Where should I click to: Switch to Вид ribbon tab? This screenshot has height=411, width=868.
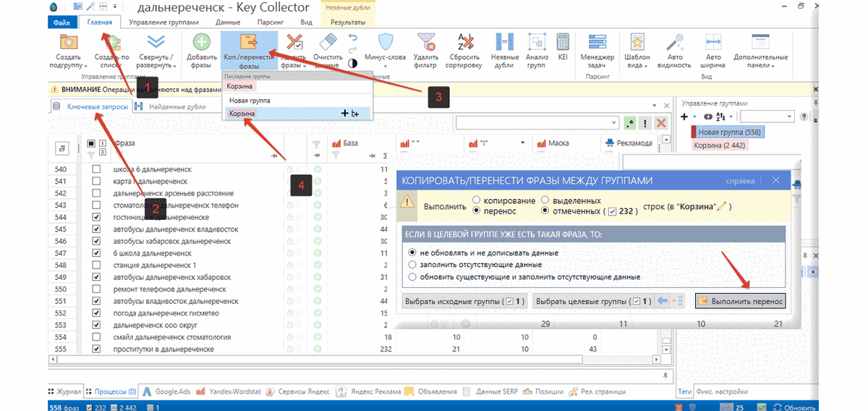306,22
